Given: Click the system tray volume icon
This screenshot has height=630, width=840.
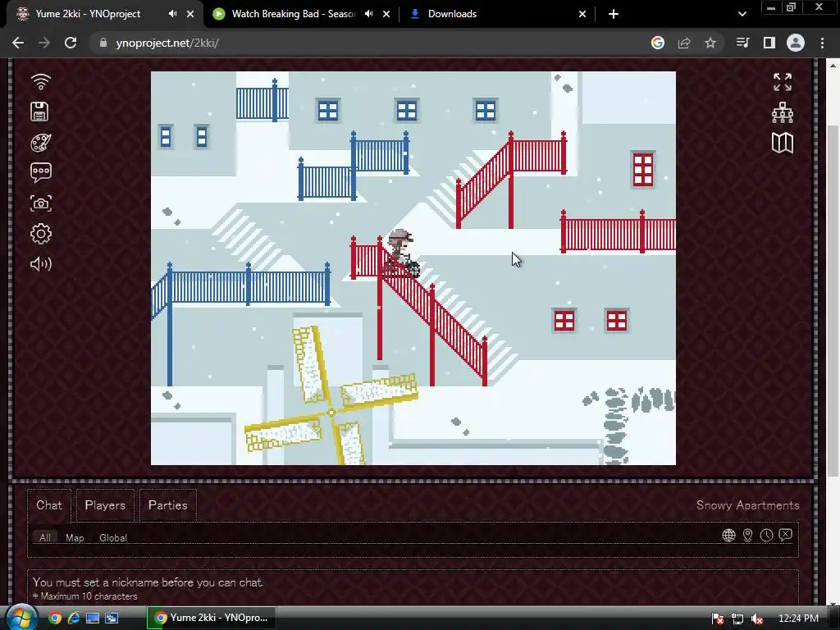Looking at the screenshot, I should (757, 619).
